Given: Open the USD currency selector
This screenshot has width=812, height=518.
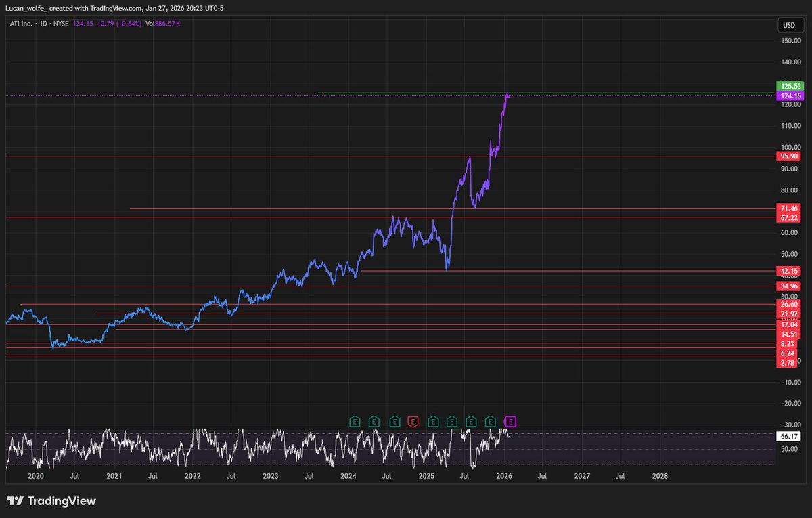Looking at the screenshot, I should [789, 26].
